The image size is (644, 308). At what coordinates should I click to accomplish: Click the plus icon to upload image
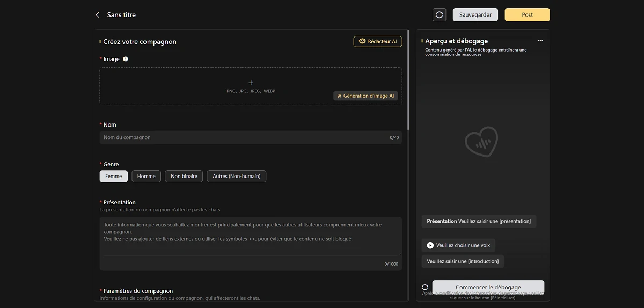coord(251,83)
